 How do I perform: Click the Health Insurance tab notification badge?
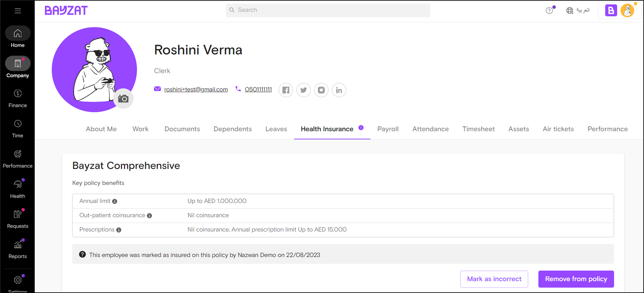[361, 127]
